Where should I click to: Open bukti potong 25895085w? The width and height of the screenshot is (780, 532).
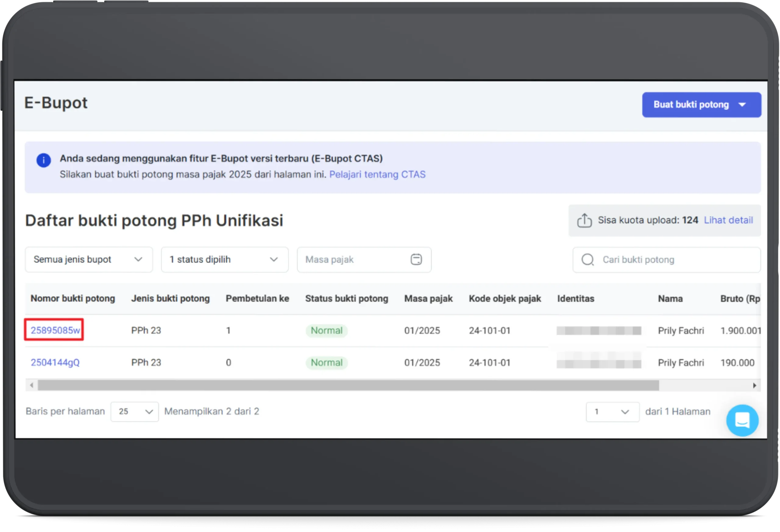pyautogui.click(x=55, y=330)
